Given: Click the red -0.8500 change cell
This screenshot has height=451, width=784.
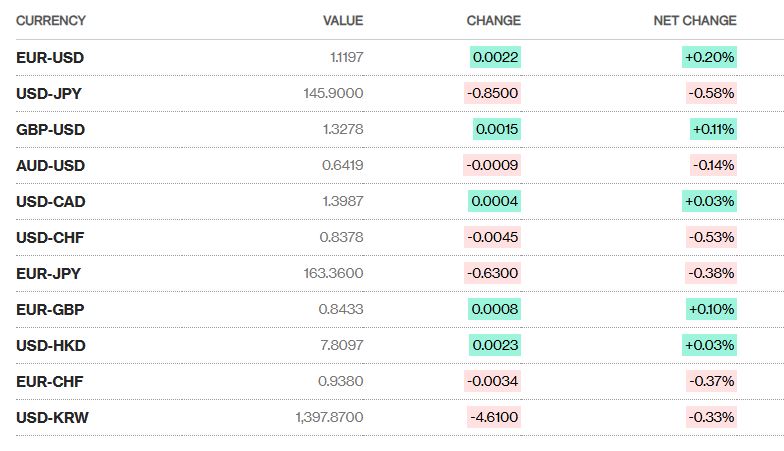Looking at the screenshot, I should (493, 94).
